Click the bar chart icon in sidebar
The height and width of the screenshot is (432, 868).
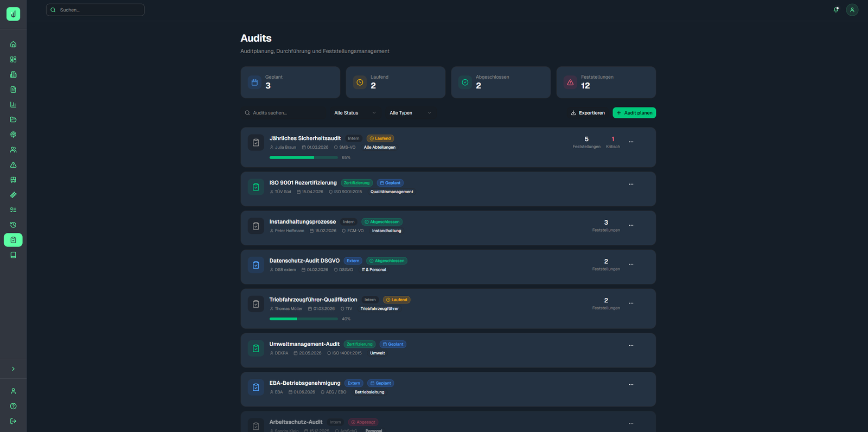[13, 105]
